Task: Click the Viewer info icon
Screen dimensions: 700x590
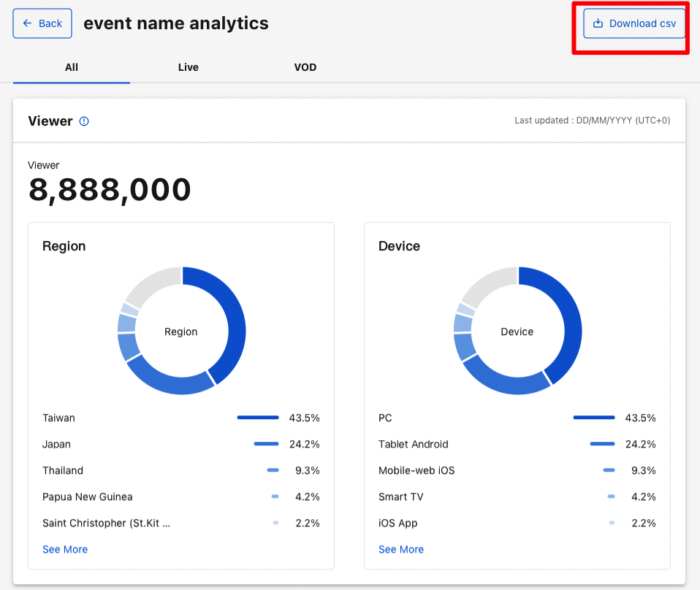Action: tap(84, 121)
